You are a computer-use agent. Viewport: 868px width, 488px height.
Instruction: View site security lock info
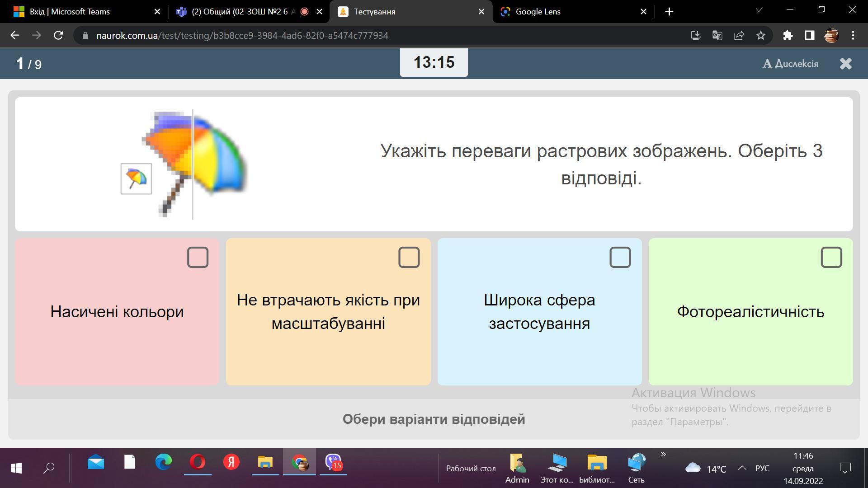[x=85, y=35]
